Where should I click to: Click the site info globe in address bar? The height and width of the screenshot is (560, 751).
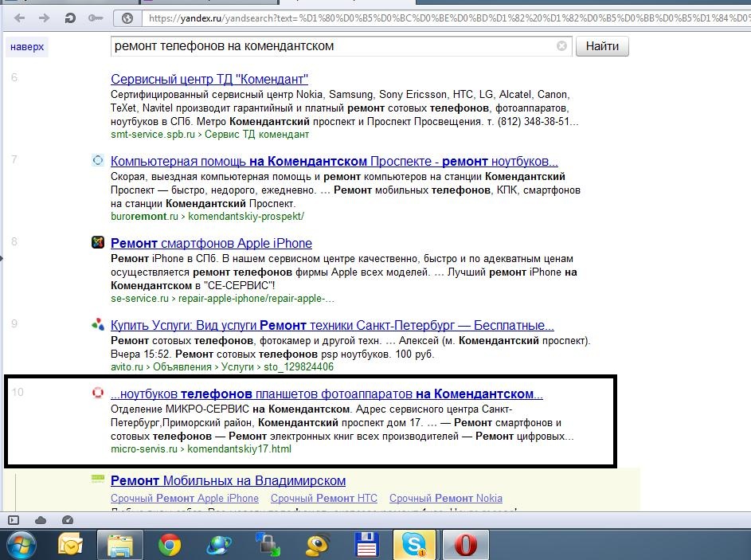127,18
